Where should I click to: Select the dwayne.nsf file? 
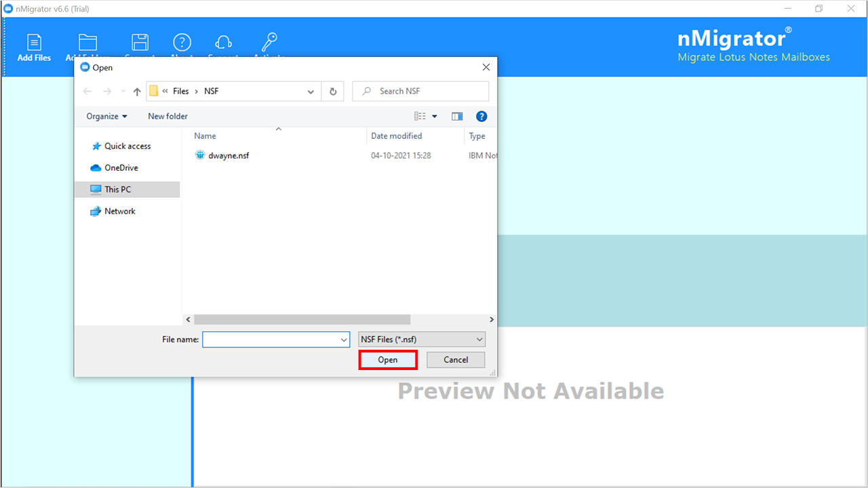tap(229, 155)
